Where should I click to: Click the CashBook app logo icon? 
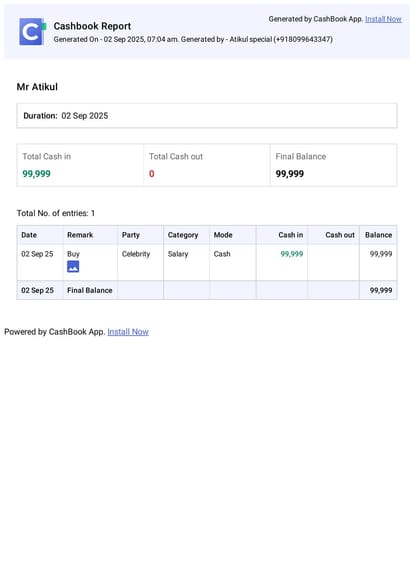coord(32,32)
